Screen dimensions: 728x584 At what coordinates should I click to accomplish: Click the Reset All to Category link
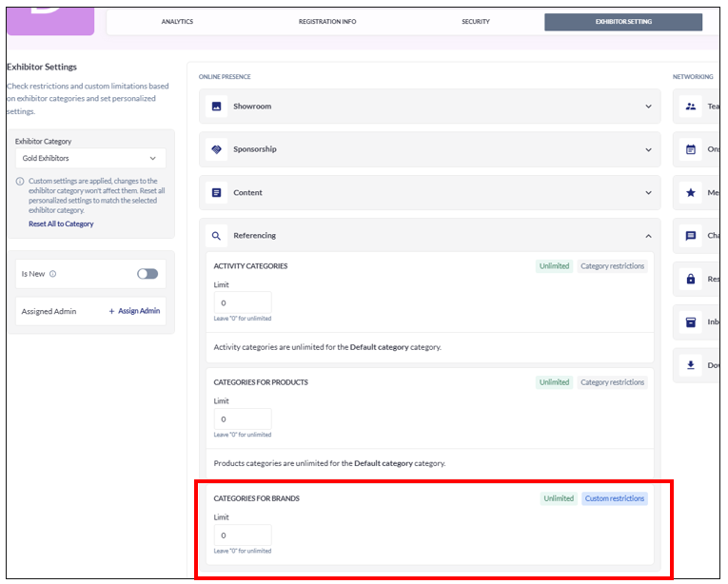pyautogui.click(x=61, y=224)
